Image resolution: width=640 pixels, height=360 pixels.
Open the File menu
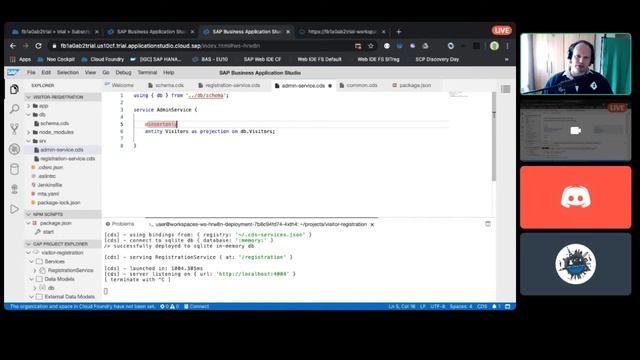[31, 72]
